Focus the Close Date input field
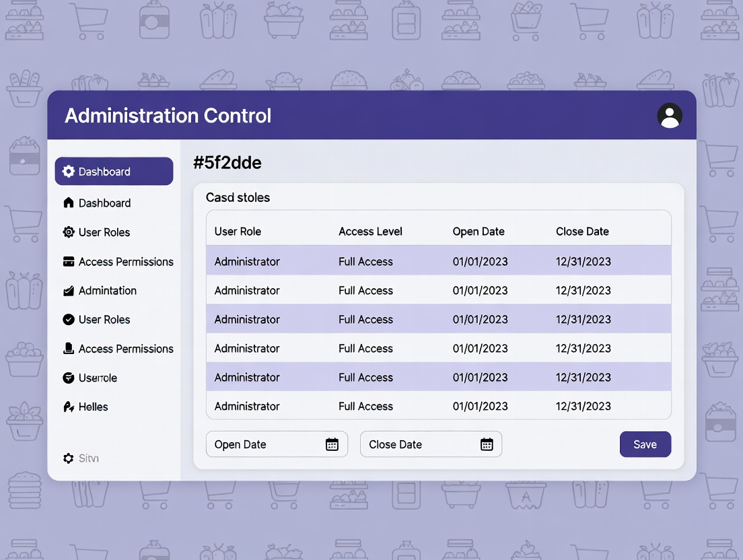 pos(419,444)
